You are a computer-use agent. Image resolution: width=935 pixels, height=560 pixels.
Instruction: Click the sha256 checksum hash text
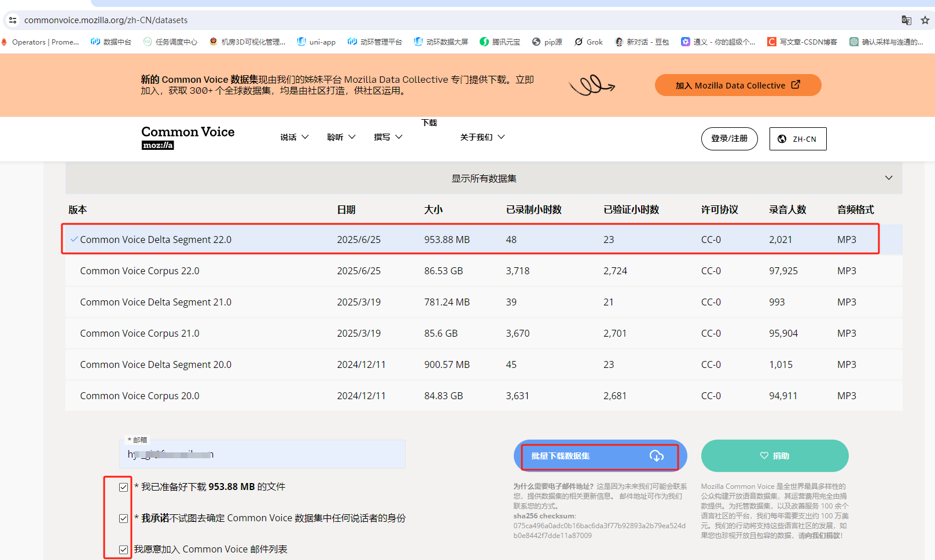pyautogui.click(x=599, y=530)
